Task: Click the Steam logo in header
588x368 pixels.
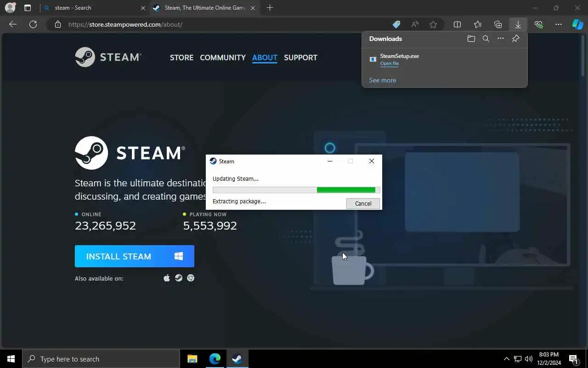Action: (108, 57)
